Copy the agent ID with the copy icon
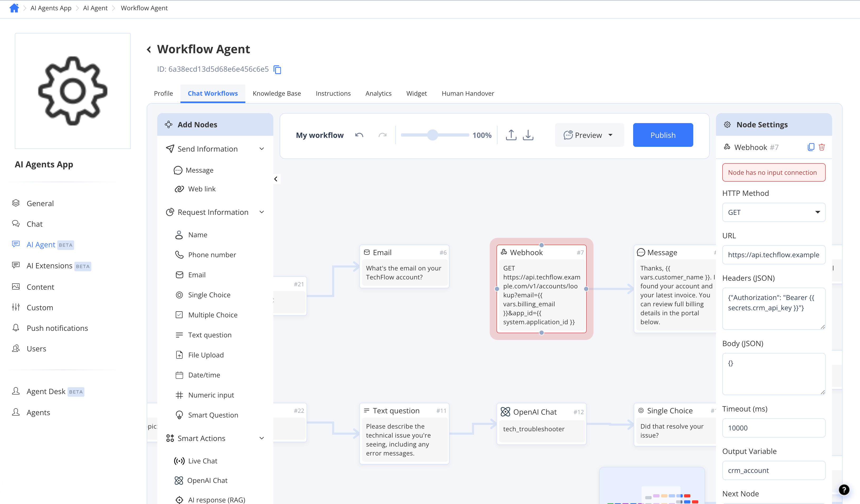Viewport: 860px width, 504px height. (x=278, y=70)
